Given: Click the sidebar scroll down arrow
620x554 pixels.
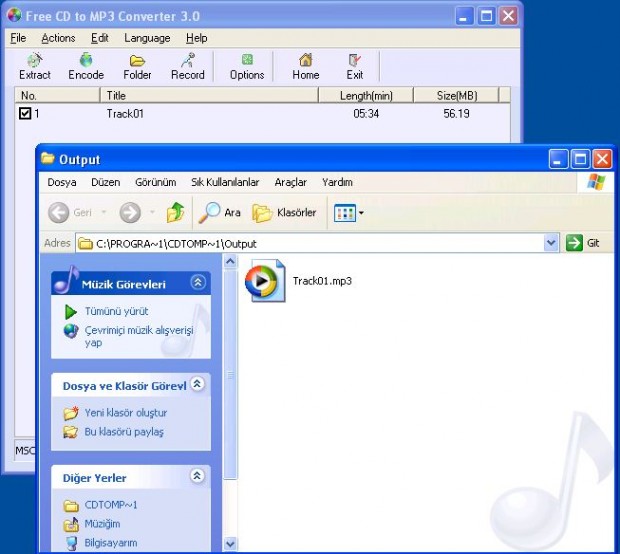Looking at the screenshot, I should pyautogui.click(x=230, y=544).
